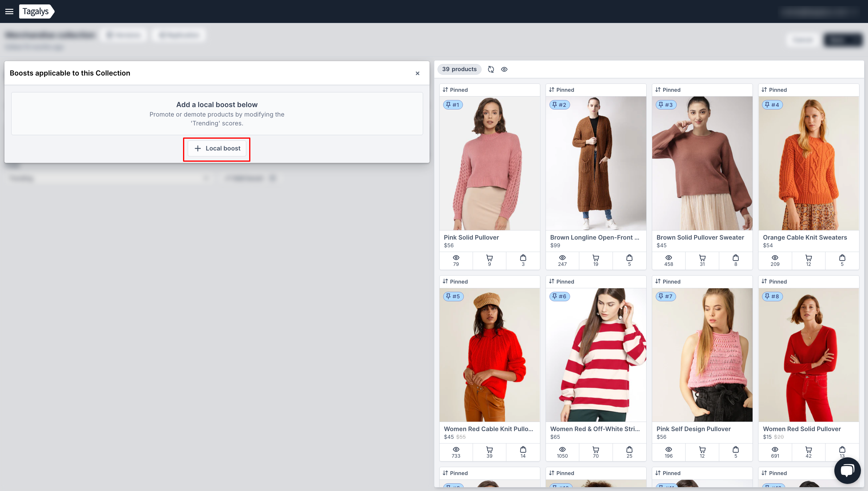The image size is (868, 491).
Task: Click bag icon showing 25
Action: (629, 449)
